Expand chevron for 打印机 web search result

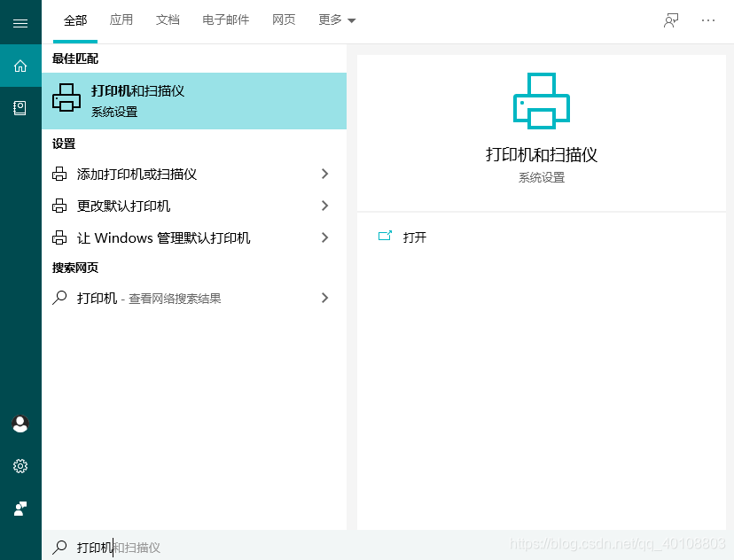pos(324,298)
